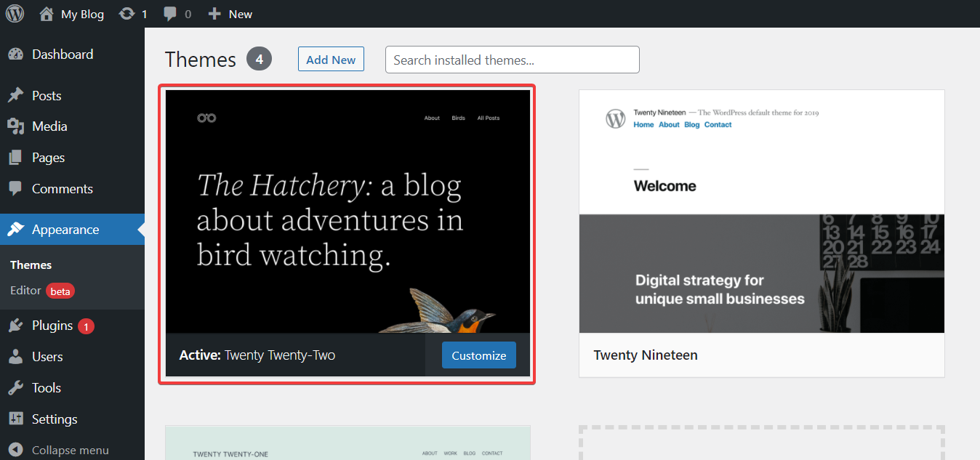Click Collapse menu text
This screenshot has height=460, width=980.
[x=71, y=451]
